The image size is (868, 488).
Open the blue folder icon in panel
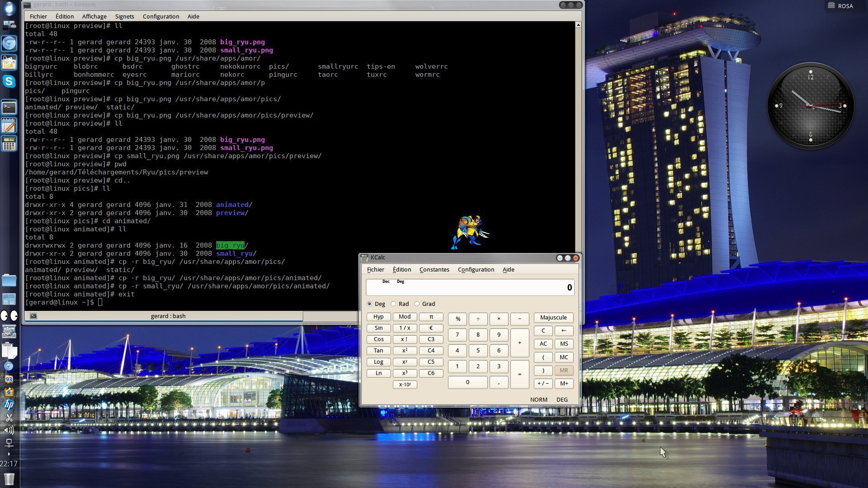coord(9,280)
